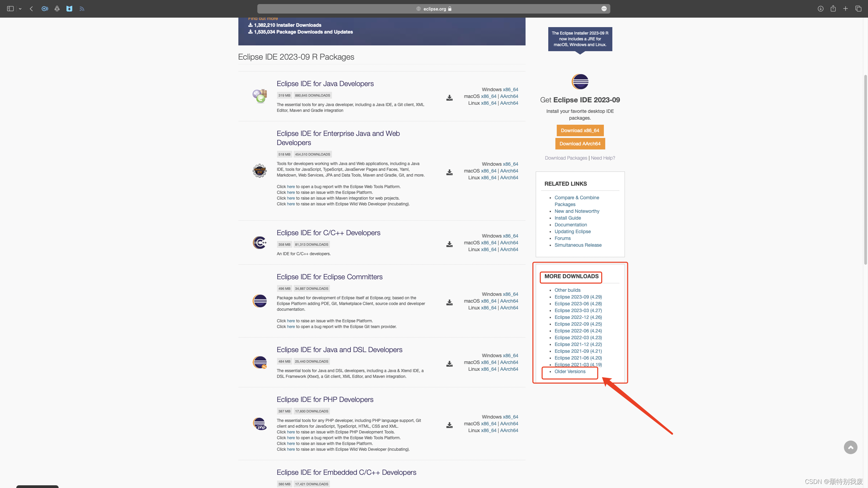Open page options ellipsis in address bar
Viewport: 868px width, 488px height.
[604, 9]
